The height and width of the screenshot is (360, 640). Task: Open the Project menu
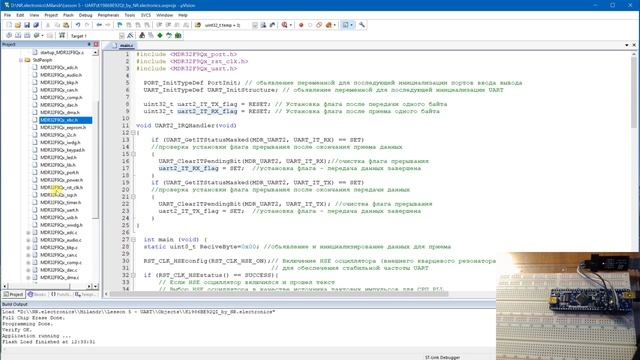pos(51,15)
